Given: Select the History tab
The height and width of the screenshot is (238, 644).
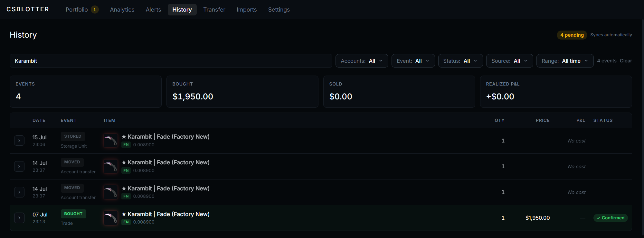Looking at the screenshot, I should click(182, 10).
